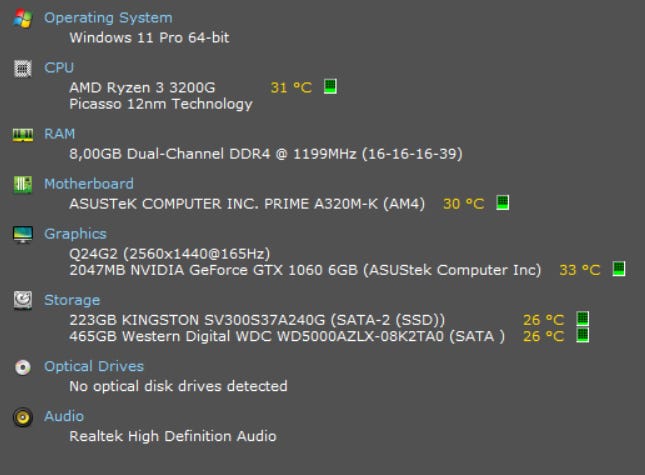
Task: Open the RAM section heading
Action: (60, 134)
